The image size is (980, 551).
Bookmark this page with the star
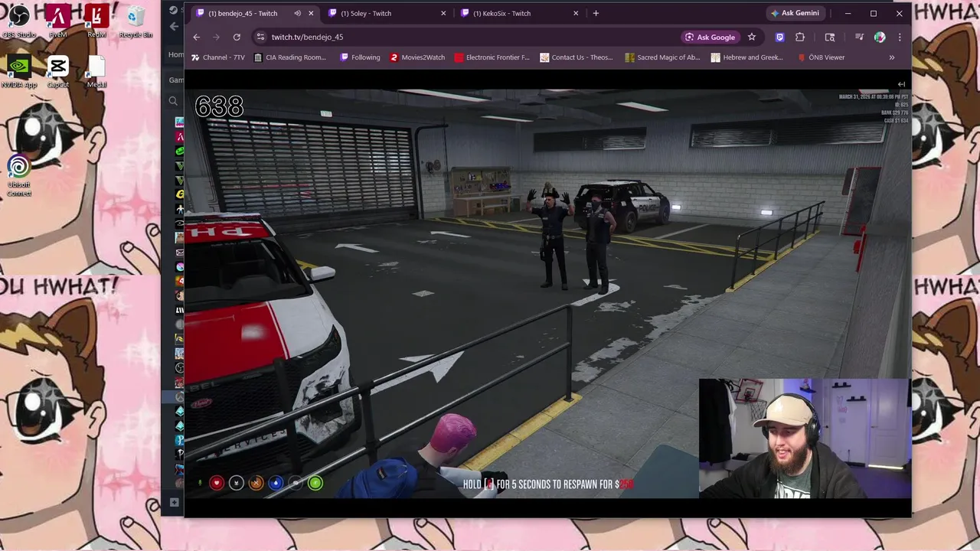[x=752, y=37]
